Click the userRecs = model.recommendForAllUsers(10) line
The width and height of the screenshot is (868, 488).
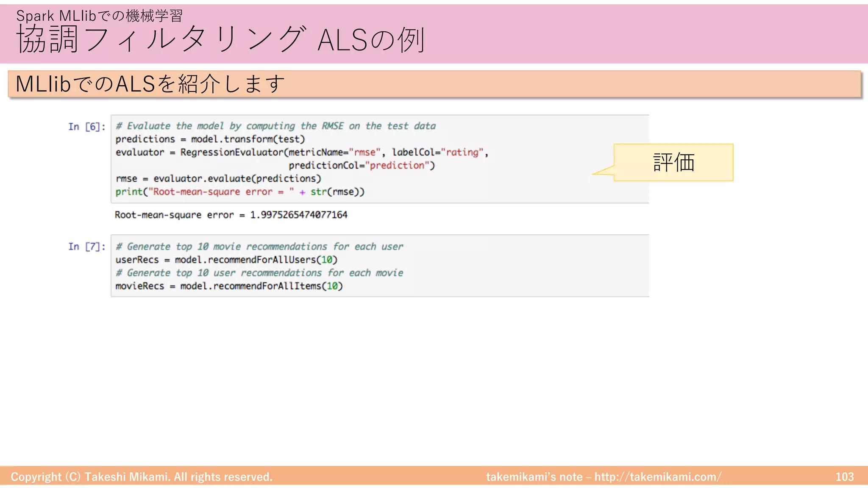(226, 260)
